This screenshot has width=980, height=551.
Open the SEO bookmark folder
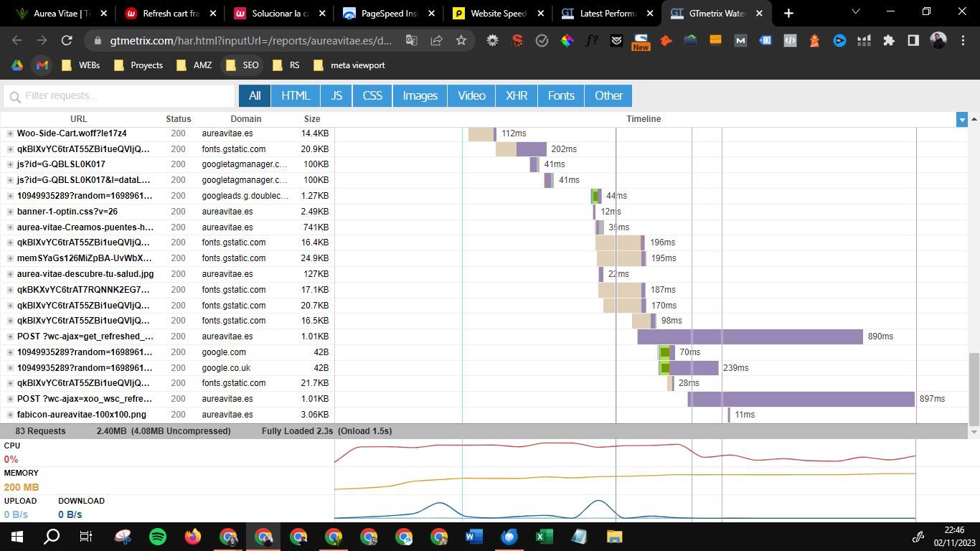click(x=242, y=65)
